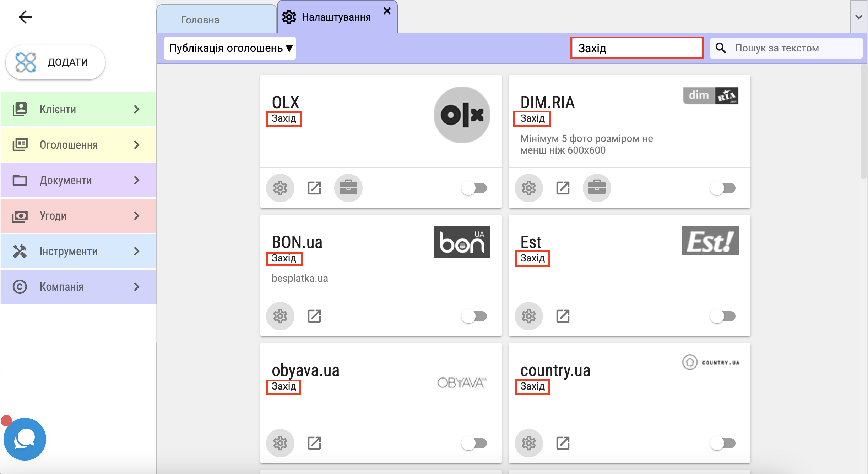Open obyava.ua external link icon
This screenshot has height=474, width=868.
coord(314,443)
